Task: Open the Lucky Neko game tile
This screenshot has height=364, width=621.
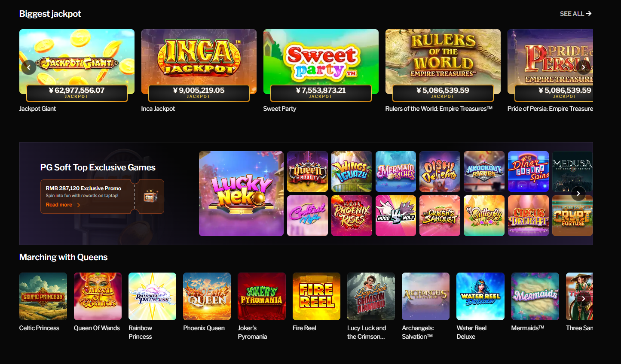Action: coord(241,194)
